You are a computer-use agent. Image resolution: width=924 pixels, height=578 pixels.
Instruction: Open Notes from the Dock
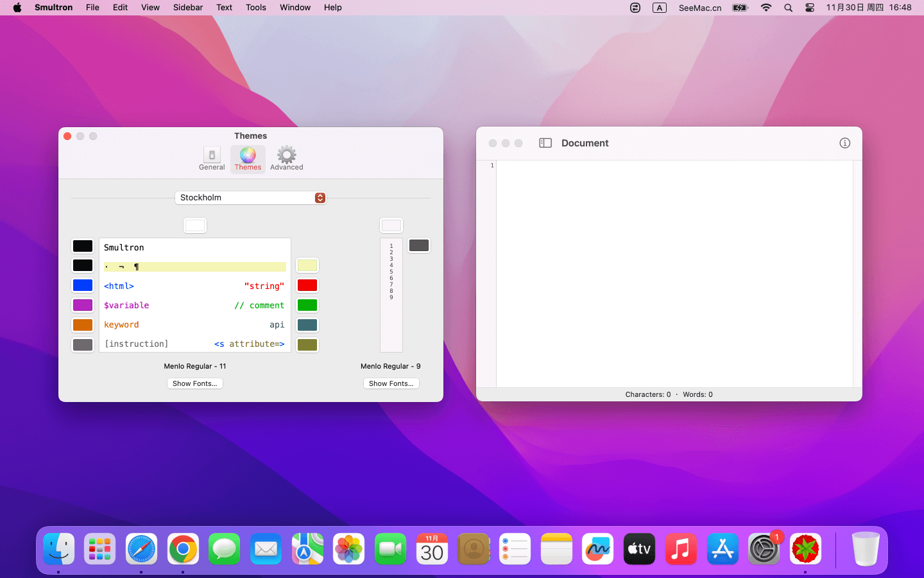556,549
